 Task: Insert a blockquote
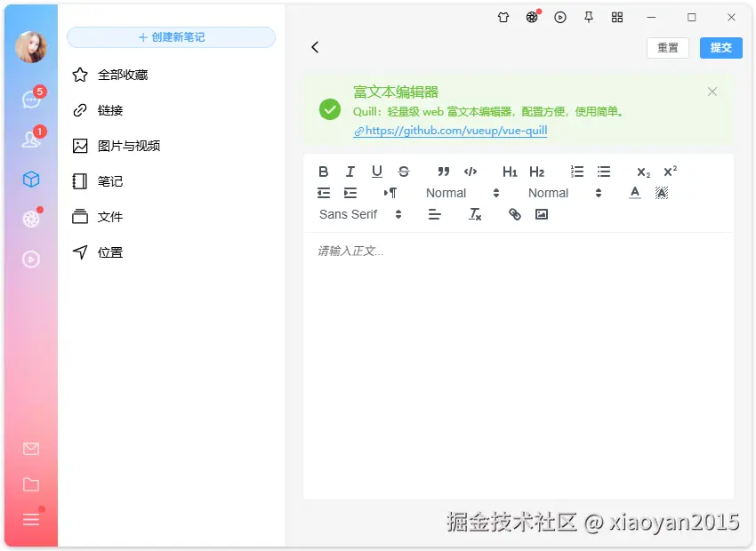pyautogui.click(x=444, y=172)
